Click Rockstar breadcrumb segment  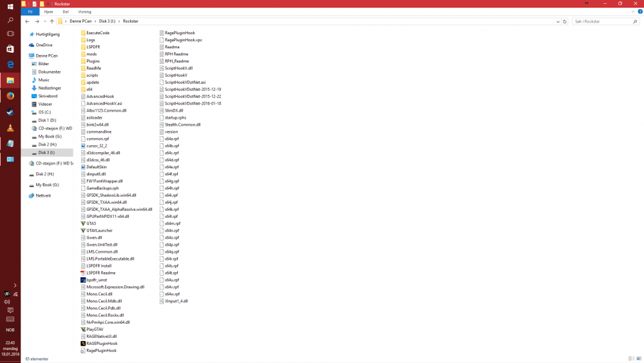pos(131,21)
